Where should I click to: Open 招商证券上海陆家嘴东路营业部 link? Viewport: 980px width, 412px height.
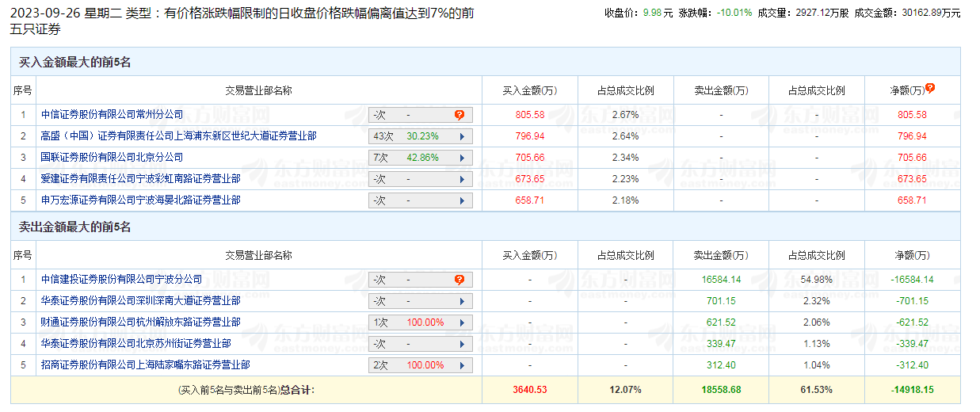[x=145, y=365]
